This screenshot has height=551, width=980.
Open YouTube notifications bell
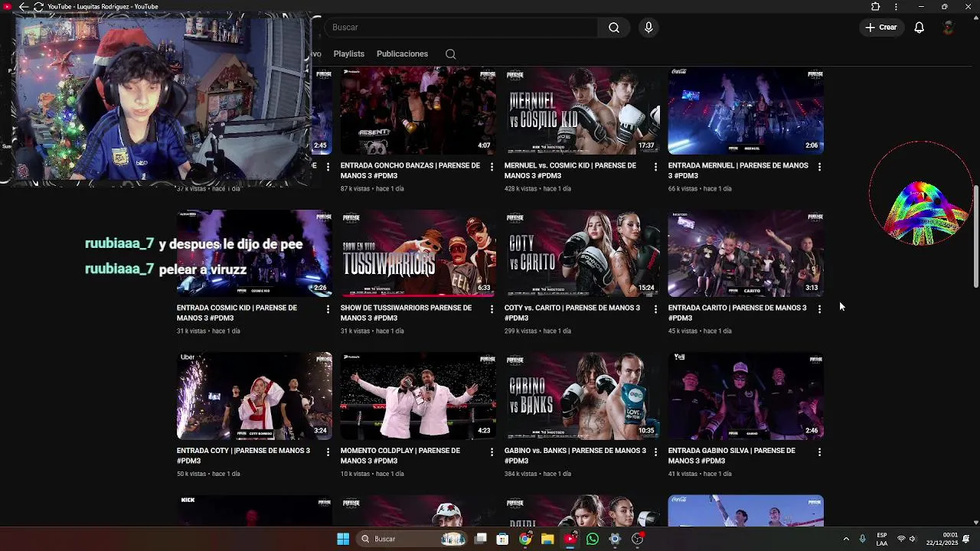point(919,28)
